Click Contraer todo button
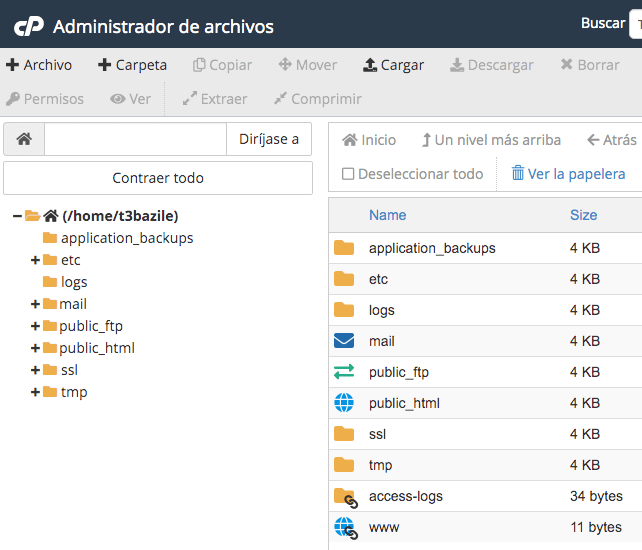 (158, 178)
